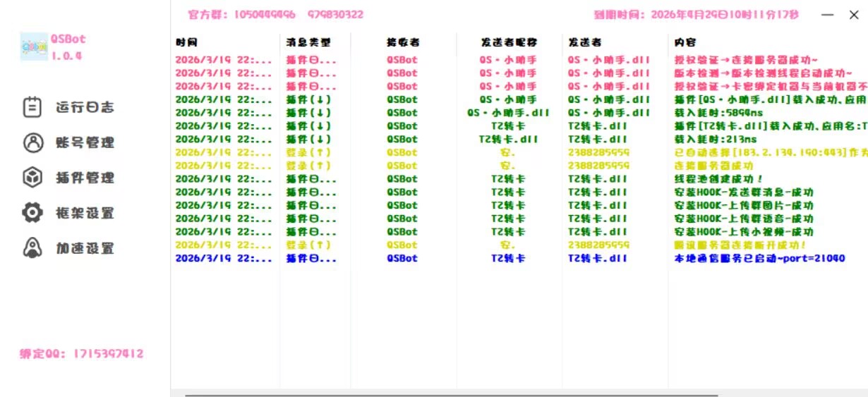The image size is (868, 397).
Task: Select the 载入延时:213ns log entry
Action: point(519,139)
